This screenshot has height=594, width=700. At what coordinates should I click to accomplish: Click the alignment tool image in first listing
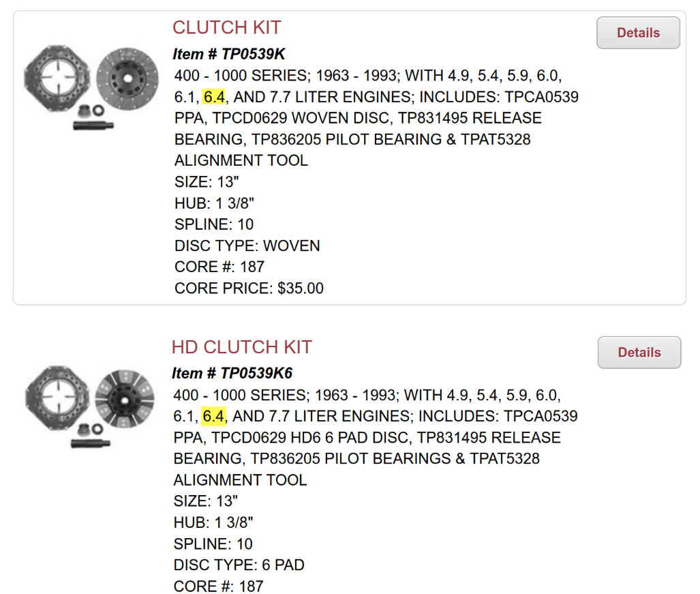pyautogui.click(x=92, y=125)
